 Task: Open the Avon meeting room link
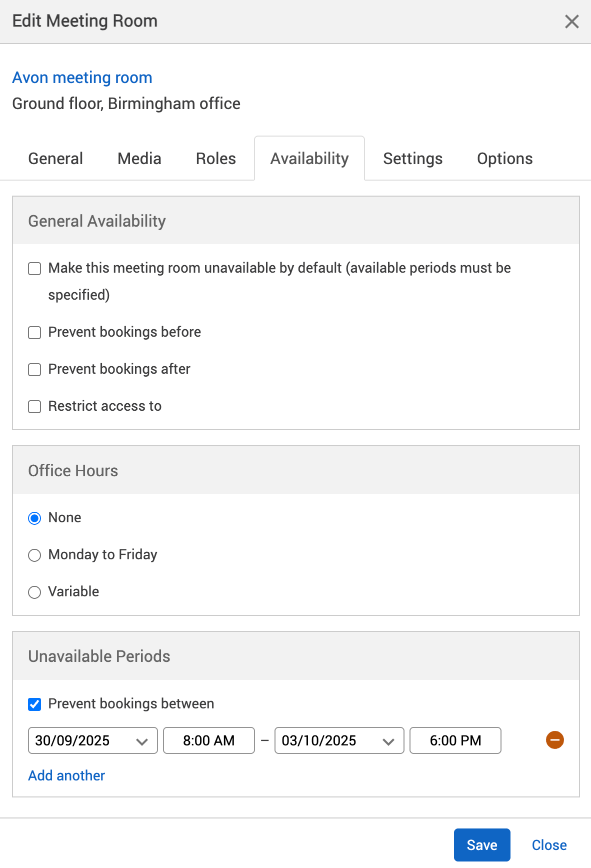(82, 78)
